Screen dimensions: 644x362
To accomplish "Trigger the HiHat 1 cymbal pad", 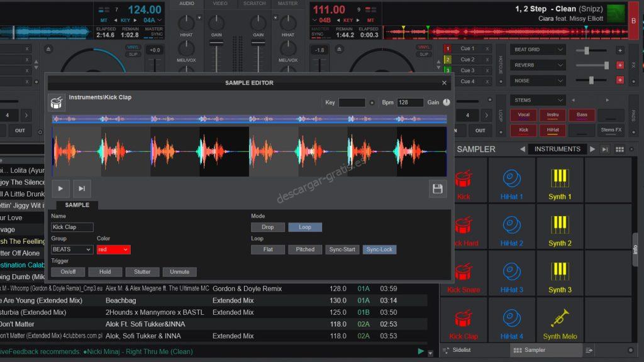I will (x=512, y=180).
